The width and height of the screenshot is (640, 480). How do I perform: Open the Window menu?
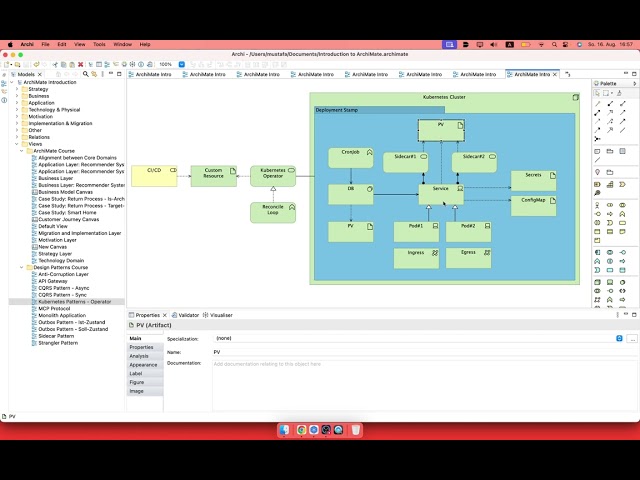click(x=122, y=44)
